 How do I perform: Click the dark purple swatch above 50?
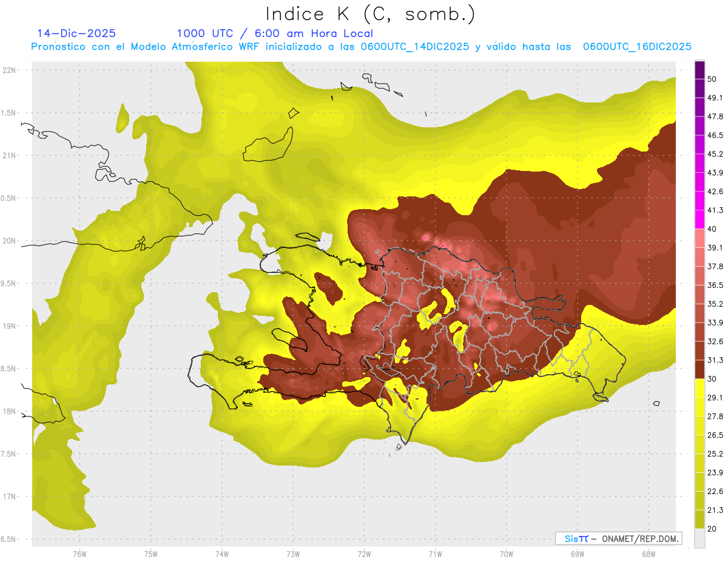(699, 70)
